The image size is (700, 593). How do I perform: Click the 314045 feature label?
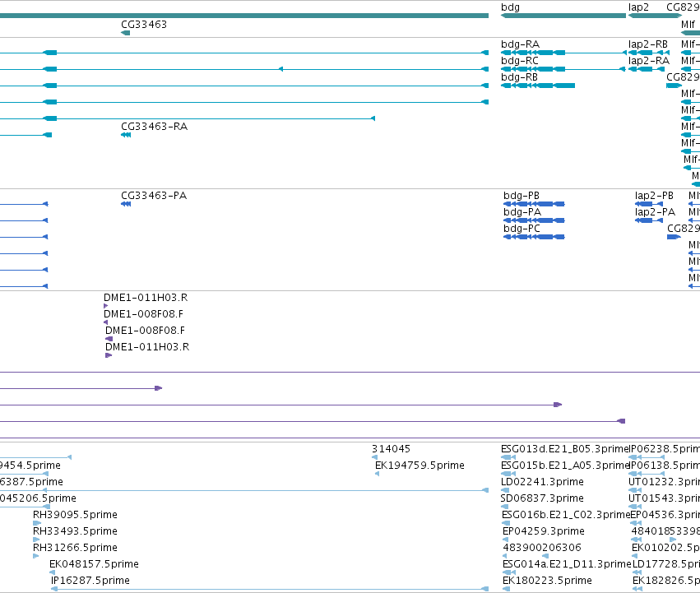pos(391,449)
